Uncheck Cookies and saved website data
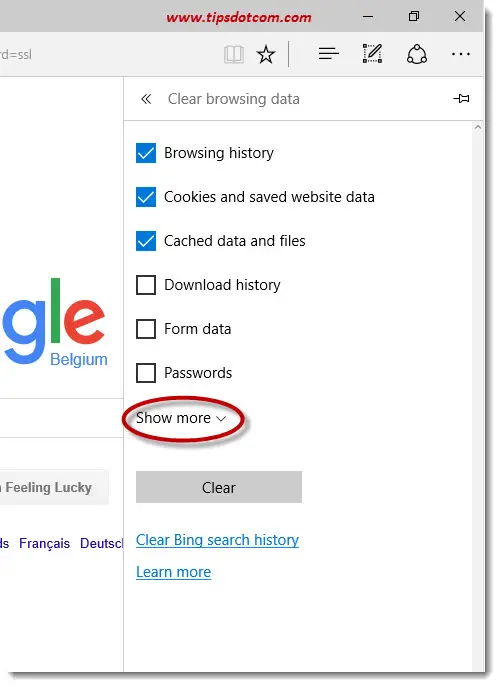The image size is (500, 687). (146, 197)
